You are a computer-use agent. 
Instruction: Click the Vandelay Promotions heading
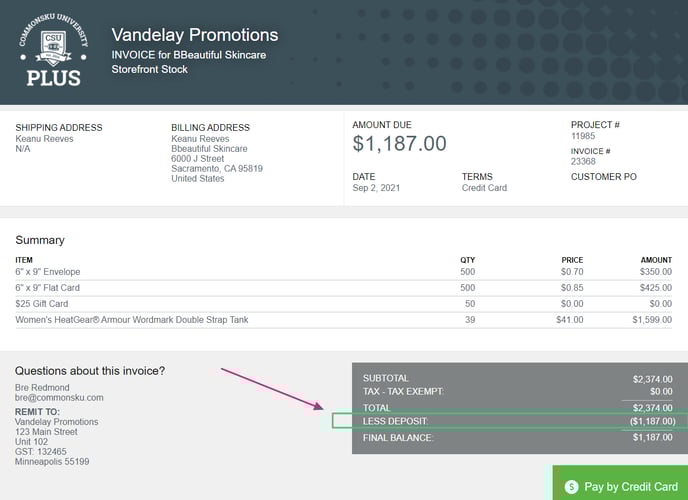194,35
